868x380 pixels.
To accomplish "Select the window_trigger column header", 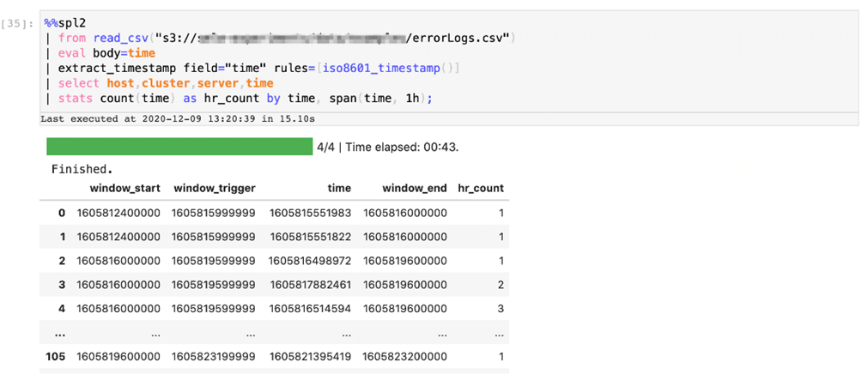I will pos(214,188).
